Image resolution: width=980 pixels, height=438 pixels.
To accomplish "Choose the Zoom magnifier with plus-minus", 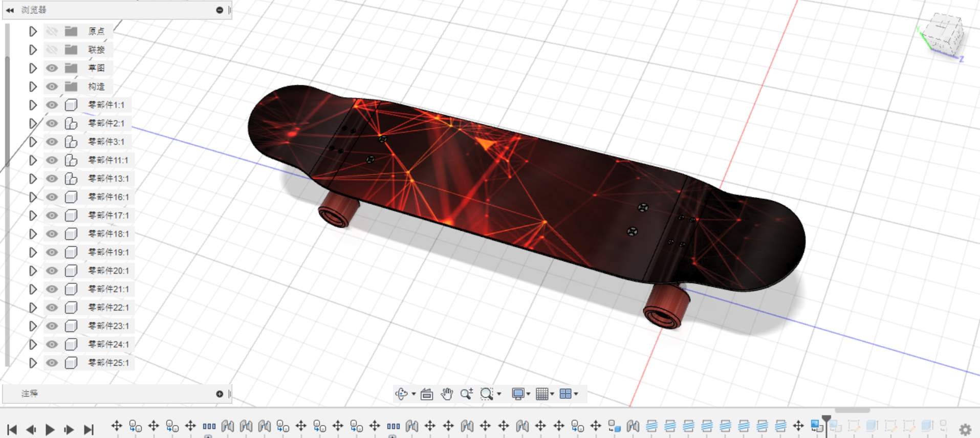I will tap(466, 393).
